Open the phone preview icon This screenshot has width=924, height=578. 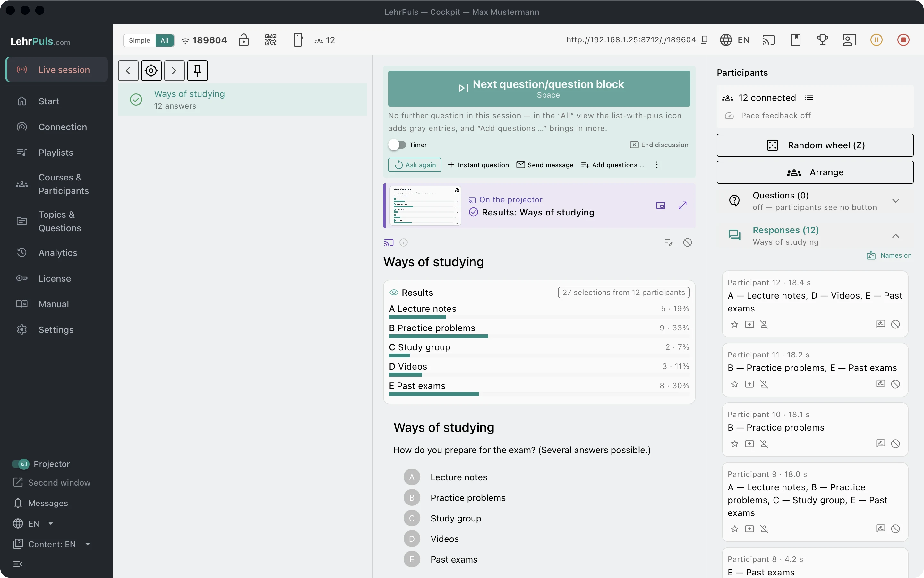(297, 40)
